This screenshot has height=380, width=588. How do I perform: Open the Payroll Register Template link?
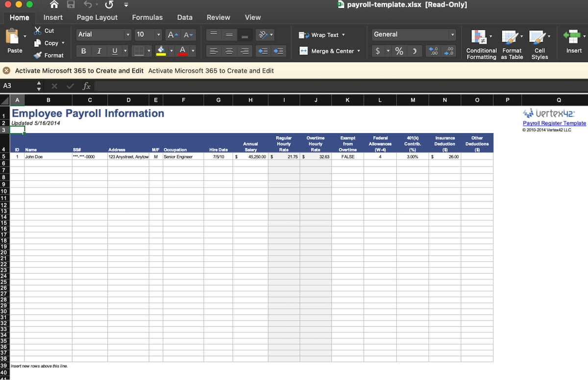tap(554, 123)
